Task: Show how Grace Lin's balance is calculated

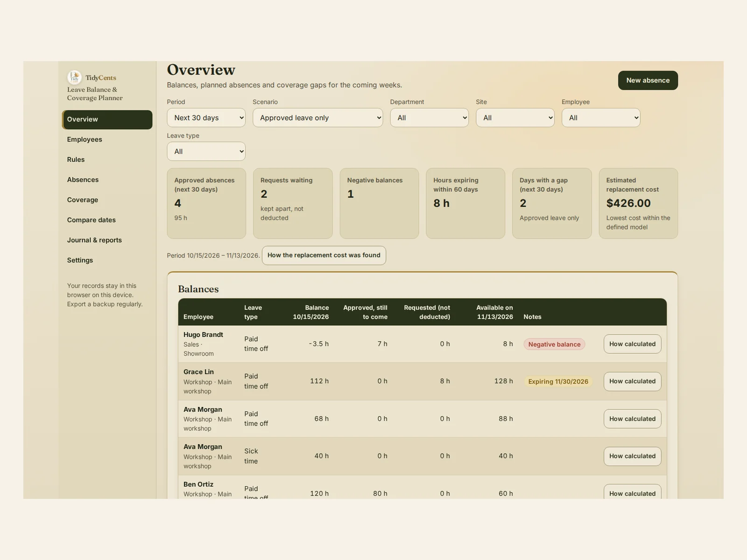Action: pos(632,381)
